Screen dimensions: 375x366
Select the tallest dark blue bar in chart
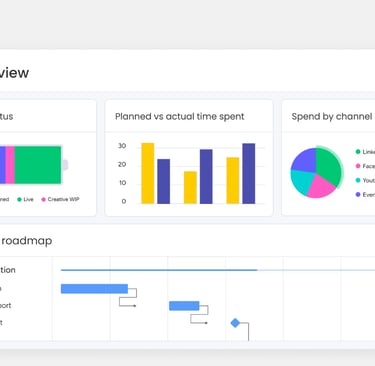click(249, 173)
